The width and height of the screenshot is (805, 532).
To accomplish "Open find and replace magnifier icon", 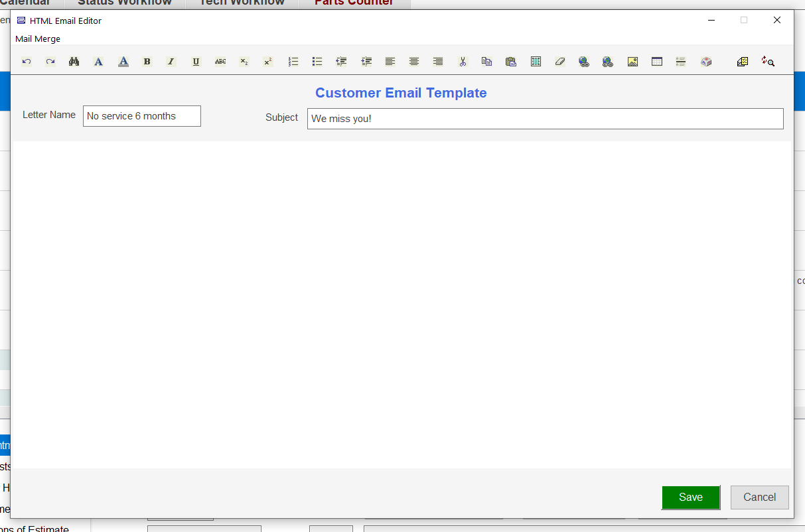I will [768, 62].
